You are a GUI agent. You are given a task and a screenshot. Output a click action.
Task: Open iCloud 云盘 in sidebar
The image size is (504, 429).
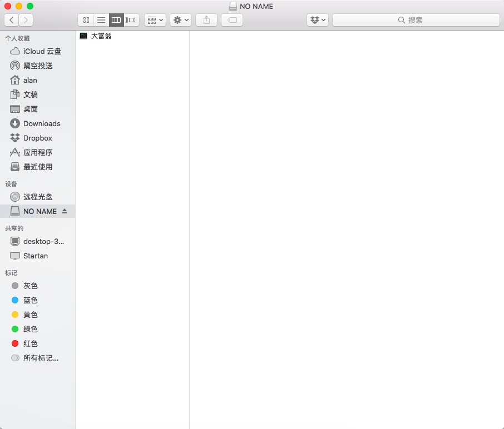pyautogui.click(x=42, y=51)
